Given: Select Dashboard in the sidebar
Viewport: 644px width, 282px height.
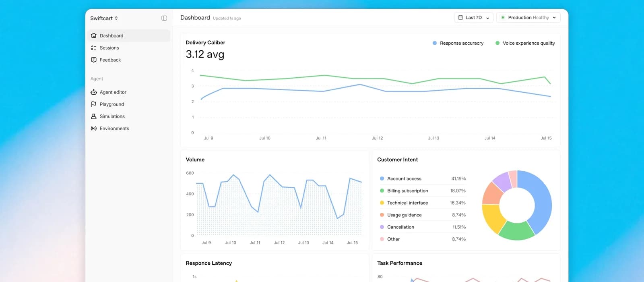Looking at the screenshot, I should [x=129, y=35].
